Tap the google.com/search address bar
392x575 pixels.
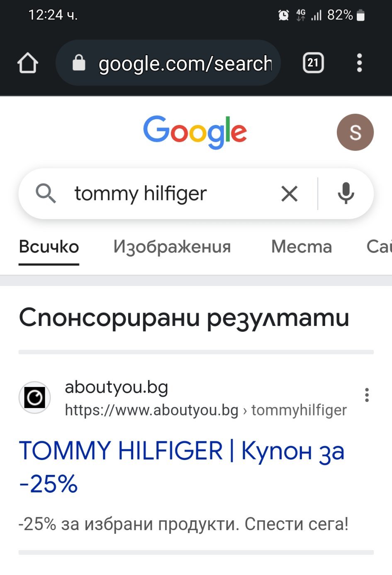pyautogui.click(x=185, y=64)
